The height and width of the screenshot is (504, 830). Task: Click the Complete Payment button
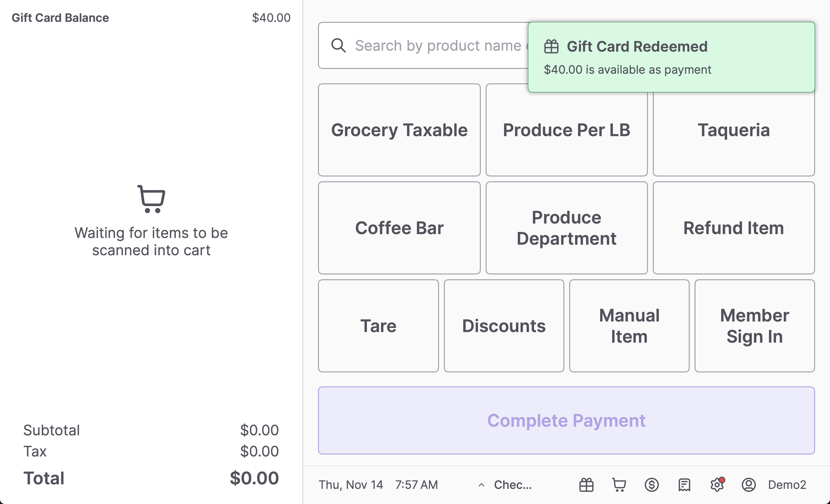pos(567,420)
